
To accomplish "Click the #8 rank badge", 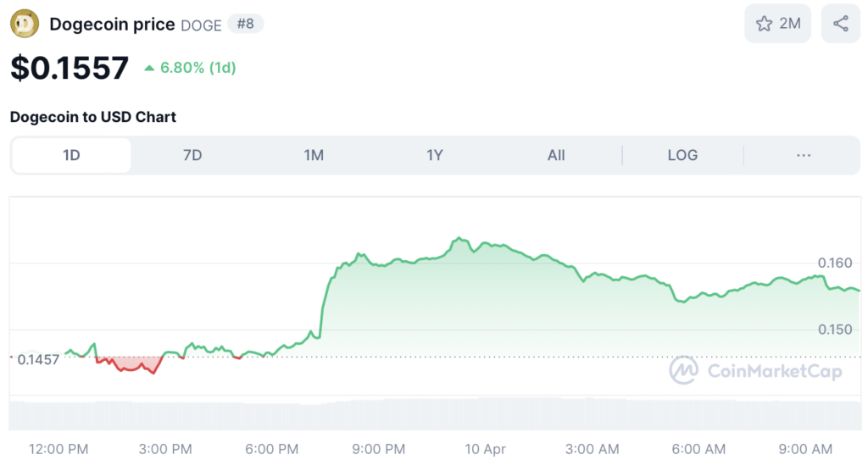I will [245, 24].
